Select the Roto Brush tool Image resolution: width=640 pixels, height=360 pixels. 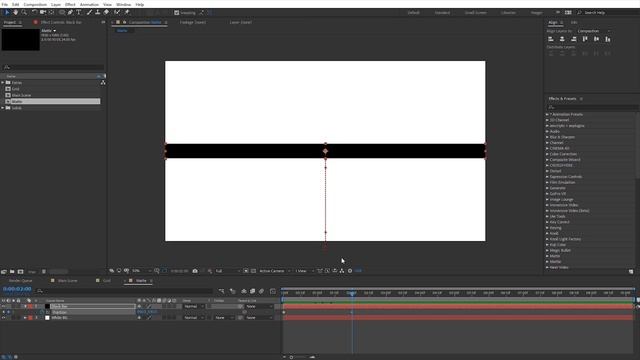click(x=117, y=13)
